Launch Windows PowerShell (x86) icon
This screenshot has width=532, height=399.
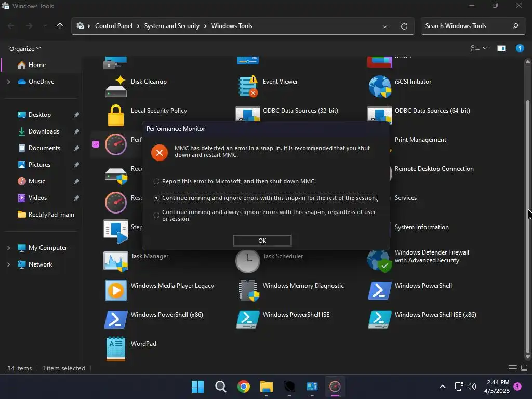click(116, 320)
